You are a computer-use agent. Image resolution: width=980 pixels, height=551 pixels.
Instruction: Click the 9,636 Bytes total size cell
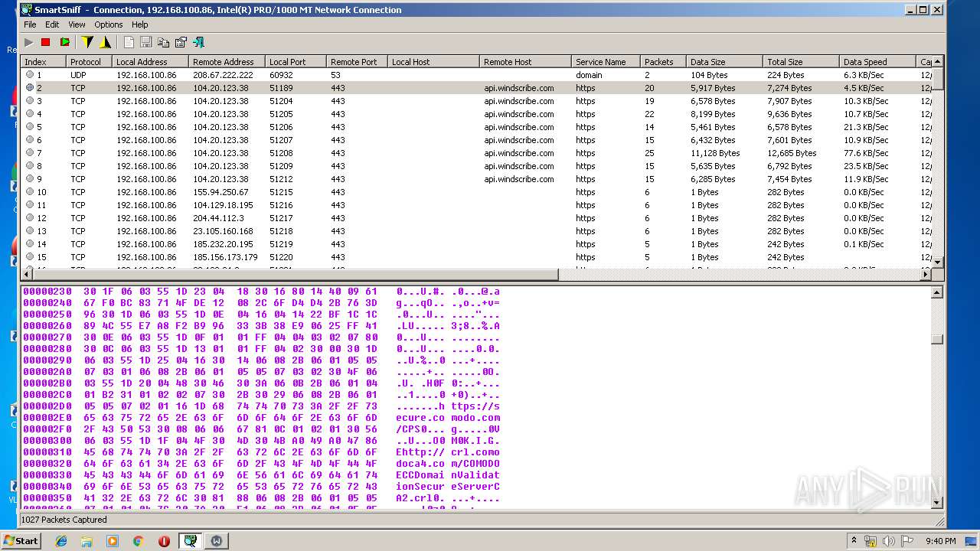(789, 114)
